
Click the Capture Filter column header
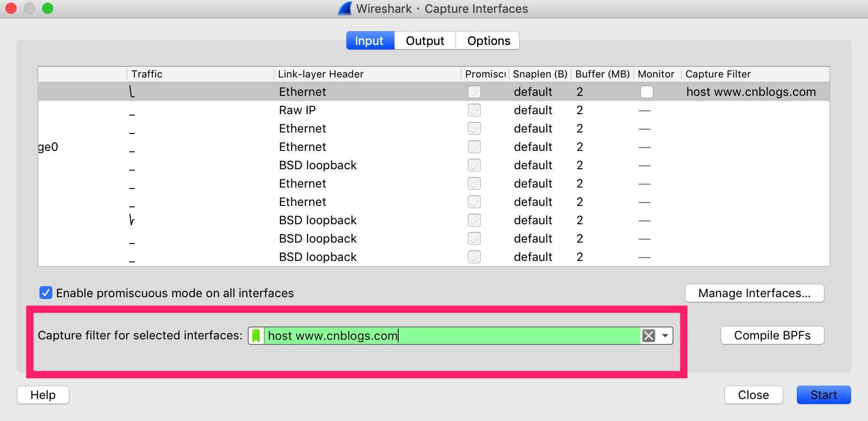point(755,74)
